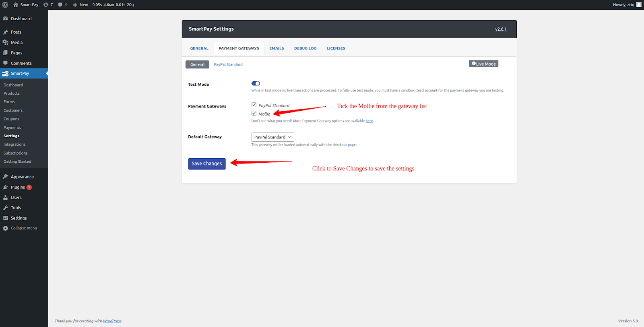The image size is (644, 327).
Task: Click the Users person icon in sidebar
Action: point(6,198)
